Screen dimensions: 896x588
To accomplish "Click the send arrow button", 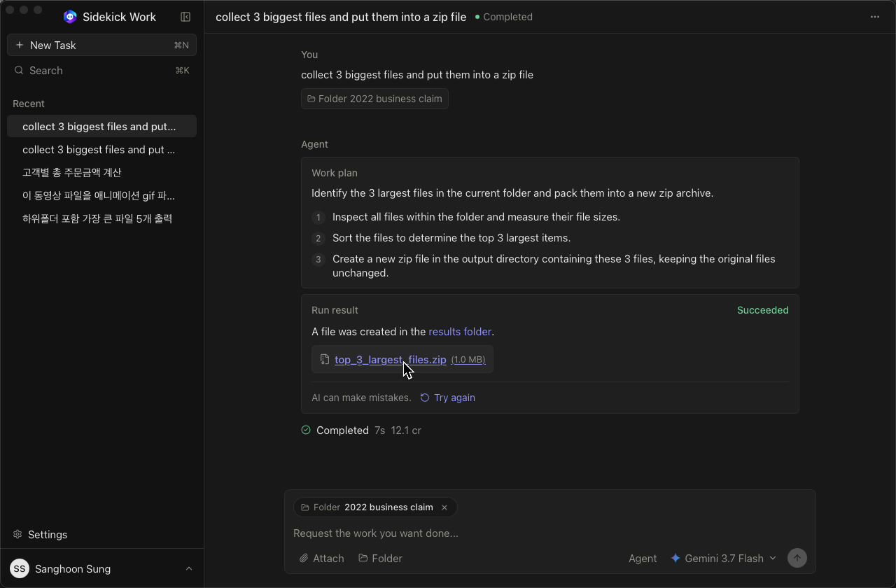I will point(797,558).
